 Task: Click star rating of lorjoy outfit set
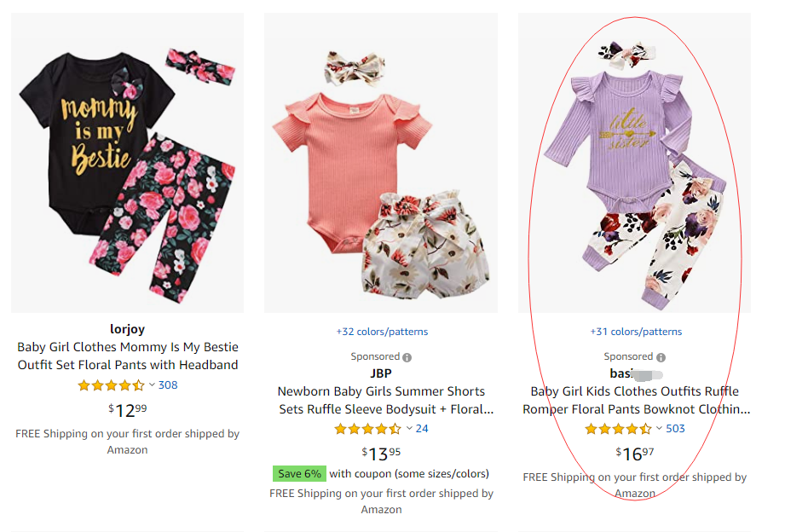coord(111,385)
